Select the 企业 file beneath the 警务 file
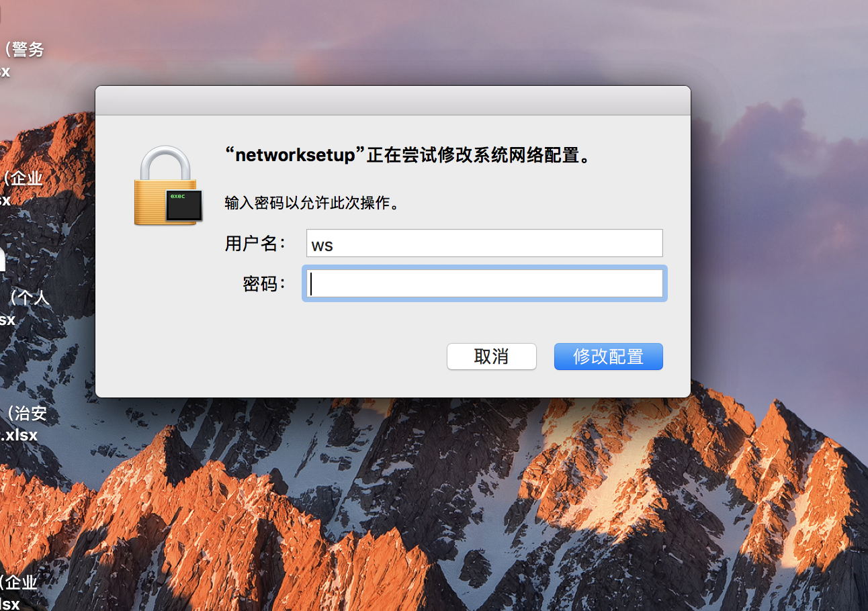 click(20, 189)
